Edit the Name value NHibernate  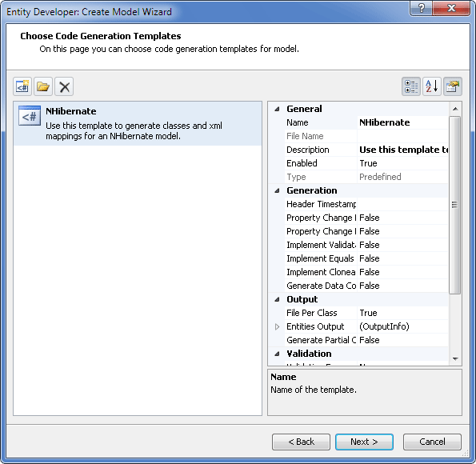click(x=384, y=122)
